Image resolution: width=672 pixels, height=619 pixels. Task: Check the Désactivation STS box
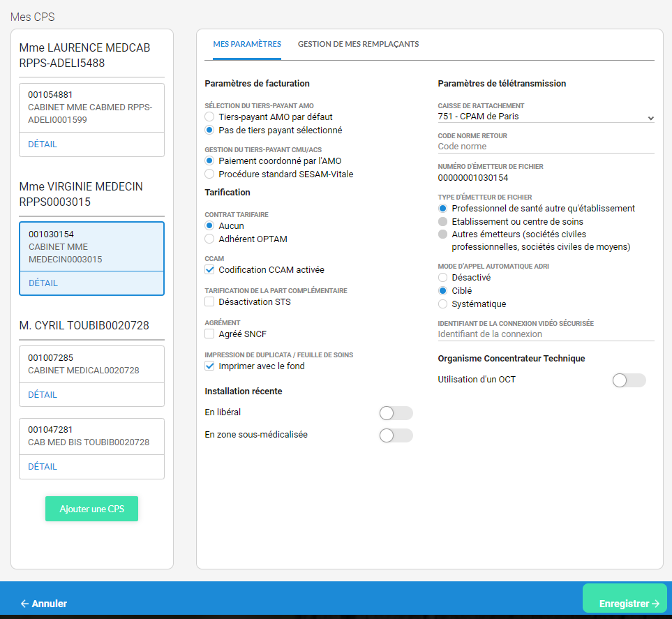pos(209,301)
